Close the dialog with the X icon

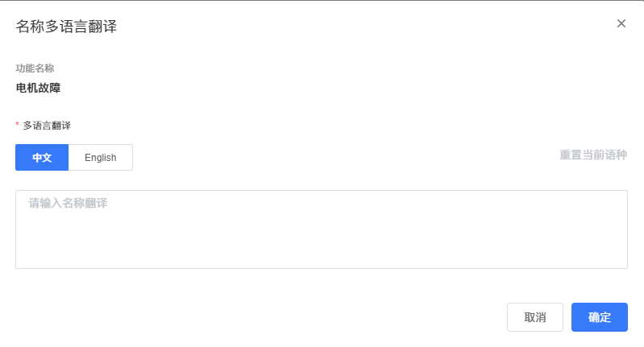tap(621, 23)
